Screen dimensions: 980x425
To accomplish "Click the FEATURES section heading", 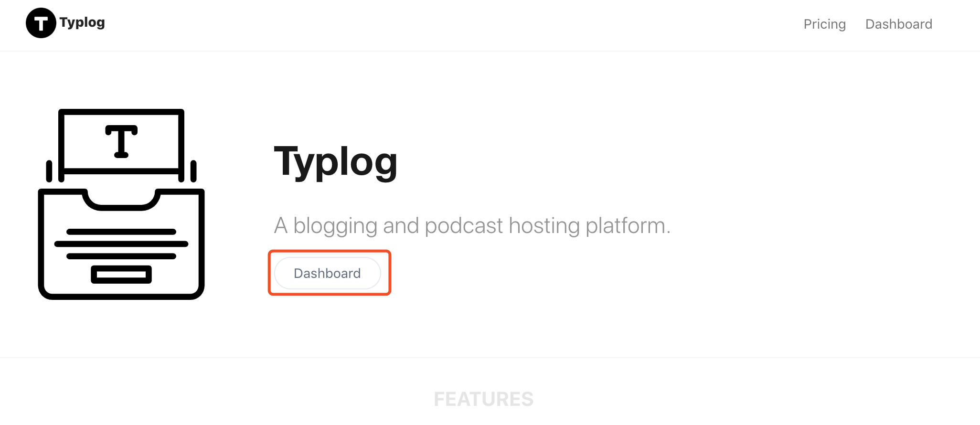I will click(x=484, y=399).
